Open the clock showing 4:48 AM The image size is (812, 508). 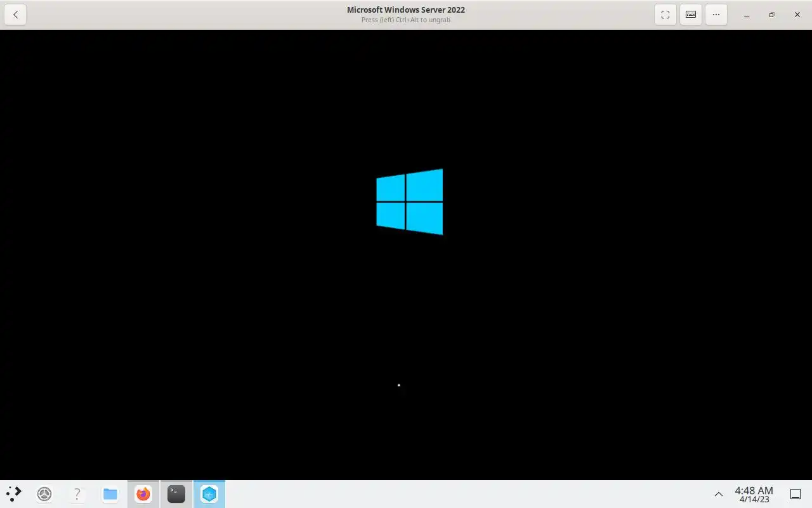coord(754,494)
